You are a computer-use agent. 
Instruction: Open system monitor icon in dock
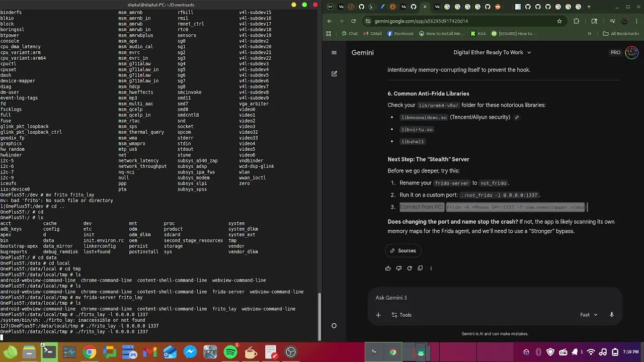click(69, 352)
